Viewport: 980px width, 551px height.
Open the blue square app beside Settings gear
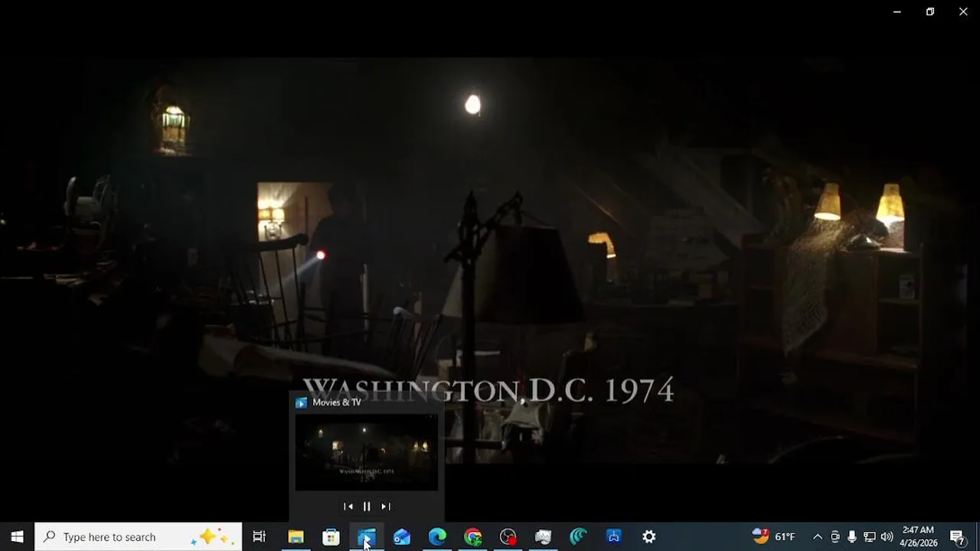point(613,536)
